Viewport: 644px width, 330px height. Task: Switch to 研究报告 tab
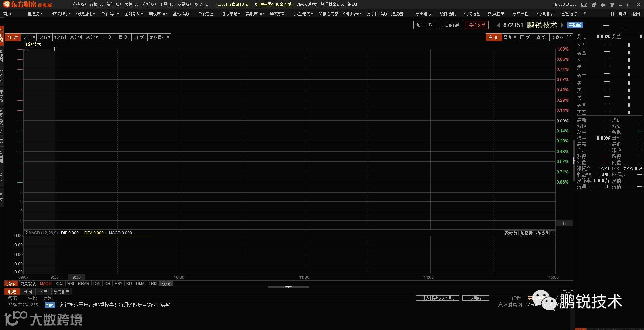click(x=61, y=292)
